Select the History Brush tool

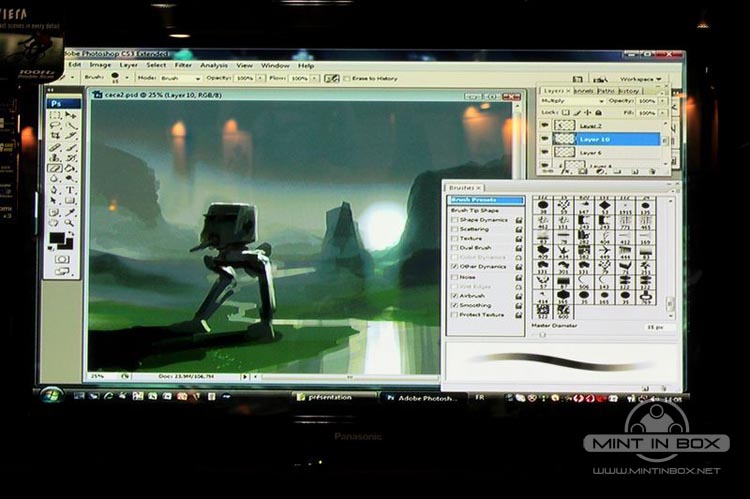click(71, 158)
